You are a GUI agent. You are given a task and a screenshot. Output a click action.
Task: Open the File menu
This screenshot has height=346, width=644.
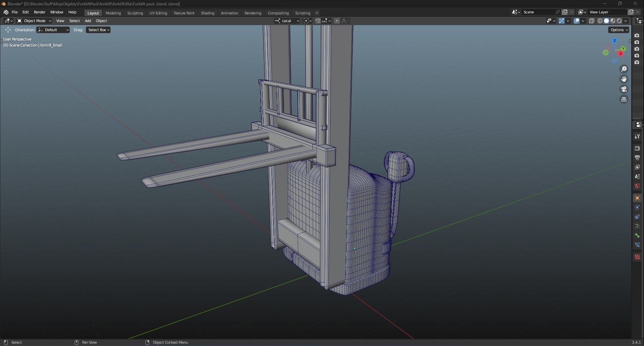15,12
